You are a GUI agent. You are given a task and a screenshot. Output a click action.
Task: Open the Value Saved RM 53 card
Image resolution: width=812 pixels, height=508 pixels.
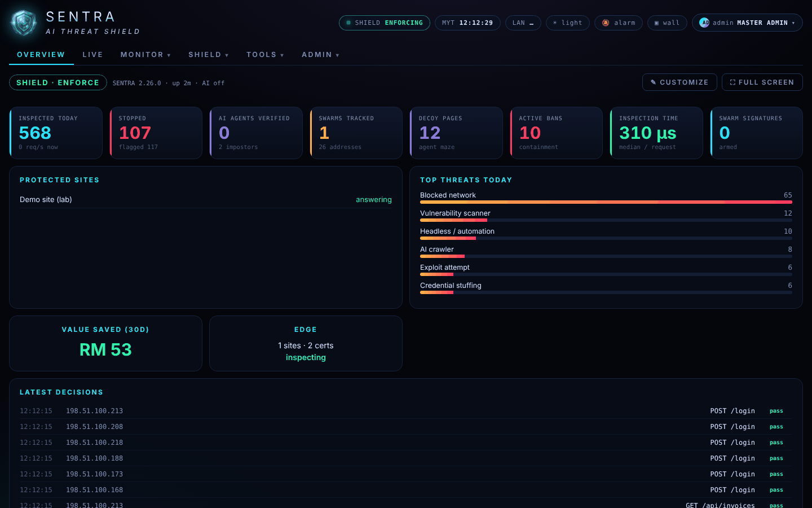[105, 343]
